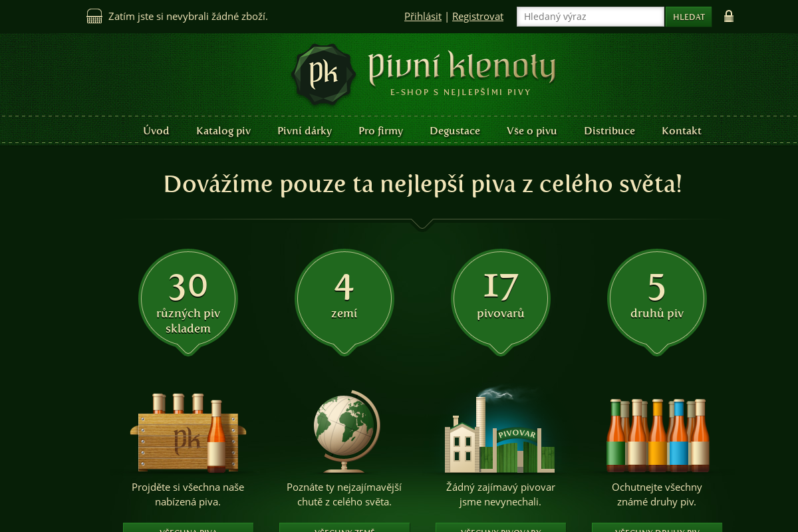
Task: Click the Registrovat link
Action: pos(477,16)
